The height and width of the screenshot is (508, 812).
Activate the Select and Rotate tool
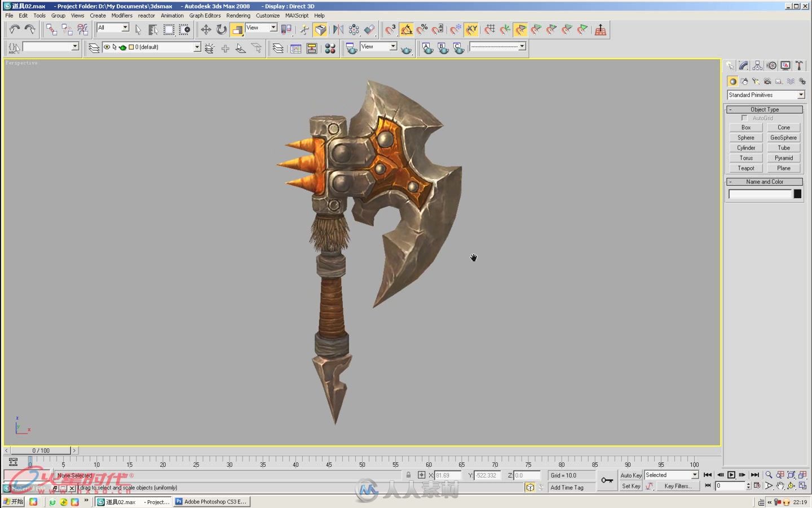pyautogui.click(x=222, y=29)
